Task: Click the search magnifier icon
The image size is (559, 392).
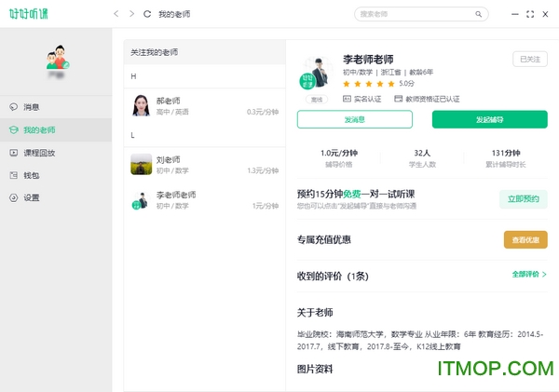Action: coord(479,14)
